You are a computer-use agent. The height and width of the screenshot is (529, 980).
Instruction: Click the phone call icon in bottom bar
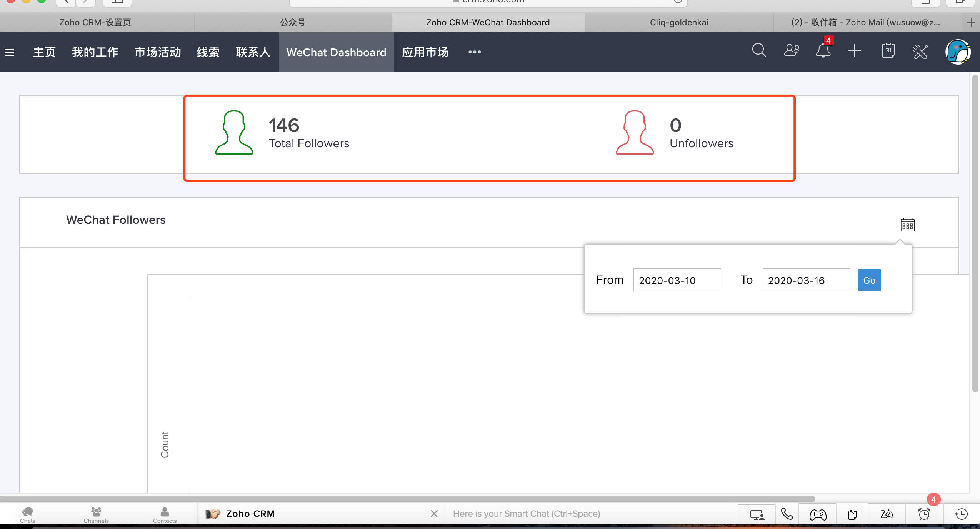[x=787, y=514]
